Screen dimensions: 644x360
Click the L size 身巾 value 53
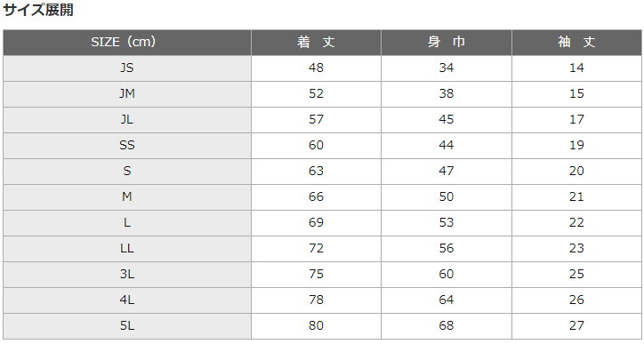pyautogui.click(x=447, y=223)
